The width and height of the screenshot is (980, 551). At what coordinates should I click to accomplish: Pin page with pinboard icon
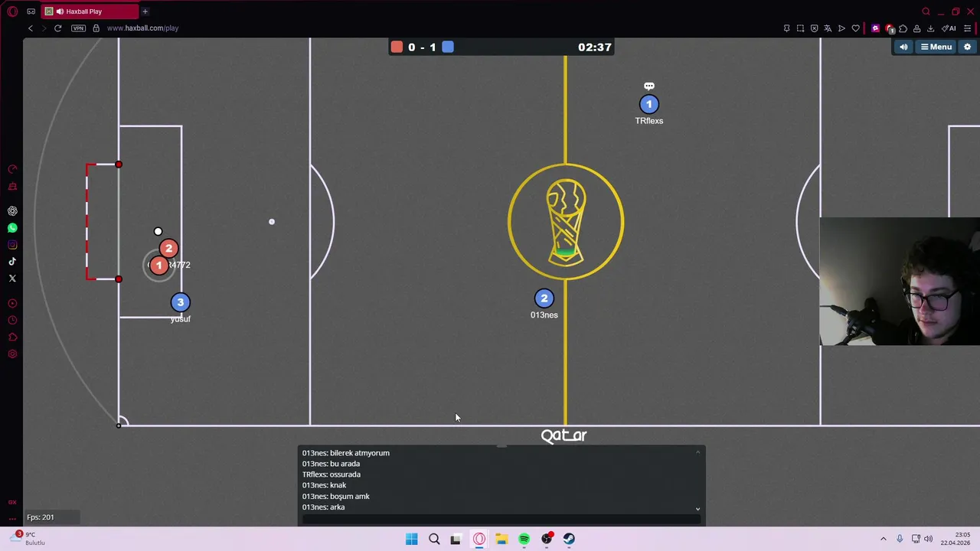pyautogui.click(x=786, y=28)
